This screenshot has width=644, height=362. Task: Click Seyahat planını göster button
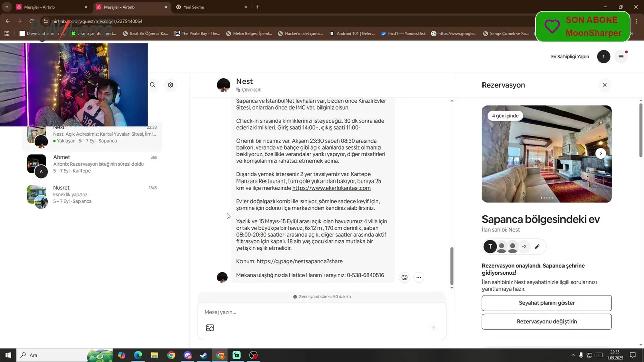547,303
